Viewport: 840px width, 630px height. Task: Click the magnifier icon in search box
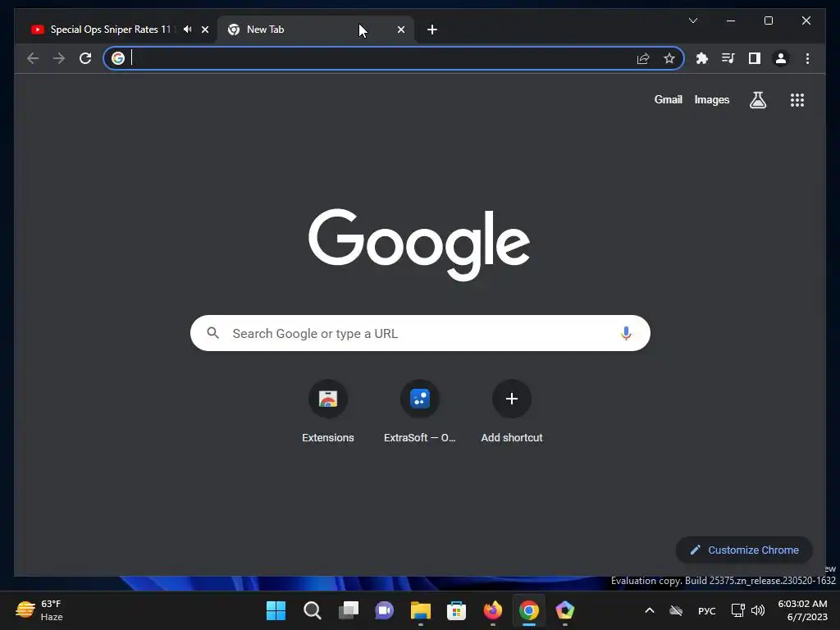(x=212, y=333)
